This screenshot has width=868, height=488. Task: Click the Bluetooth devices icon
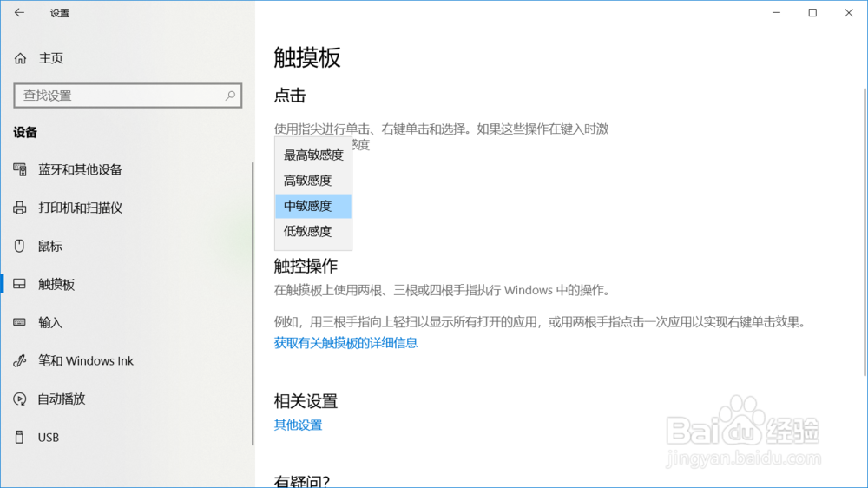pyautogui.click(x=20, y=169)
